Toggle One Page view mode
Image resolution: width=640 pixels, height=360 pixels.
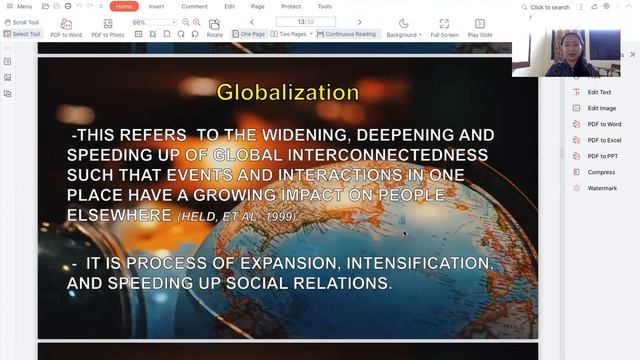point(249,34)
